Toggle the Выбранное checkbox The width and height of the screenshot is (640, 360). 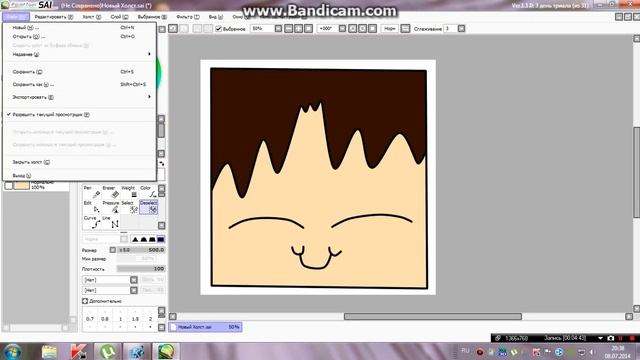pos(218,29)
